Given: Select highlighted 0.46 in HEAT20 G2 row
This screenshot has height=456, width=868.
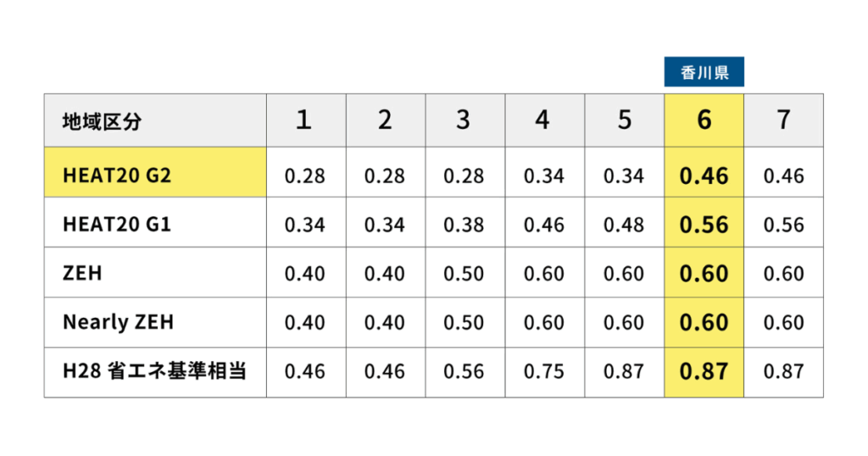Looking at the screenshot, I should pos(704,176).
